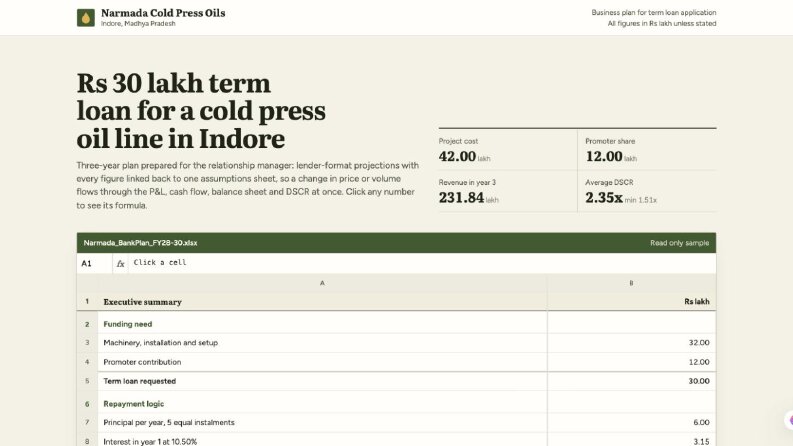This screenshot has width=793, height=446.
Task: Click the 12.00 value in row 4
Action: (x=631, y=362)
